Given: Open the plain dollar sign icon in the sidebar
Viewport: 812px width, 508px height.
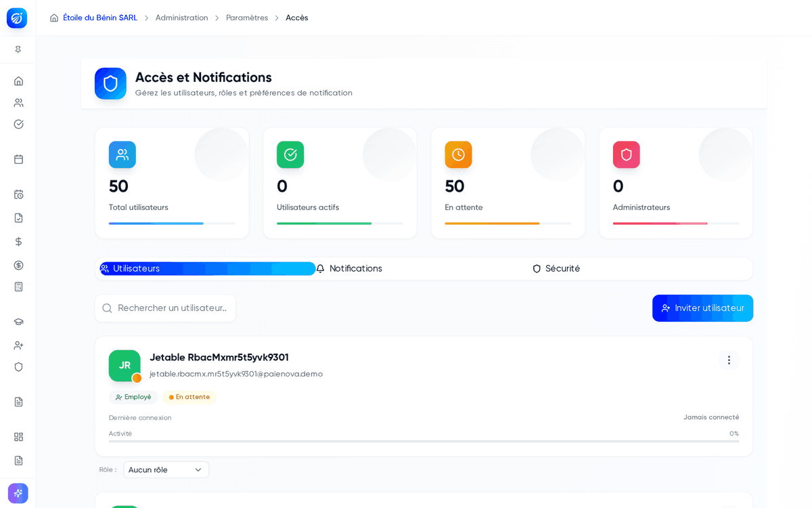Looking at the screenshot, I should click(x=18, y=242).
